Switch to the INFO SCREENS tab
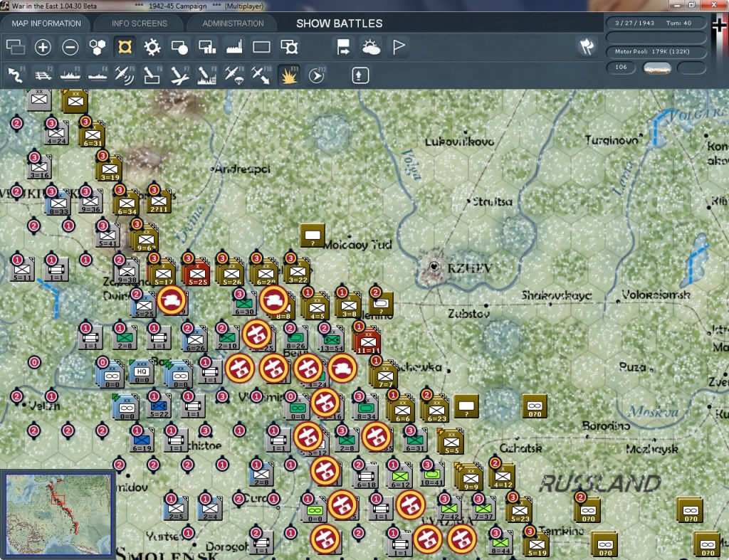 tap(139, 23)
